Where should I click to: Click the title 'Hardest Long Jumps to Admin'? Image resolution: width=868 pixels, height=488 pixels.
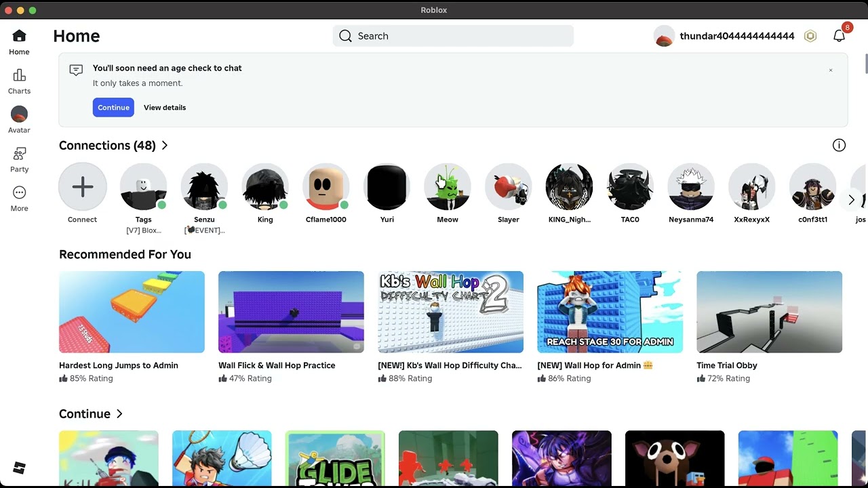tap(119, 365)
